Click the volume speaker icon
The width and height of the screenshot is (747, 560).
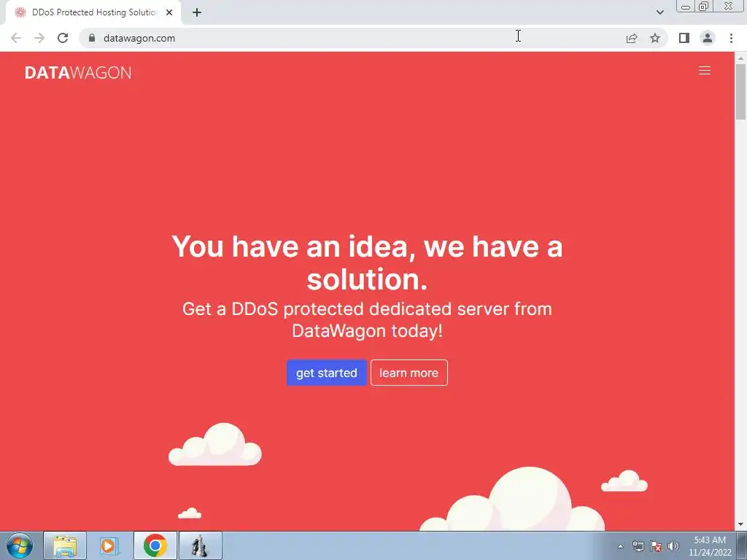673,546
